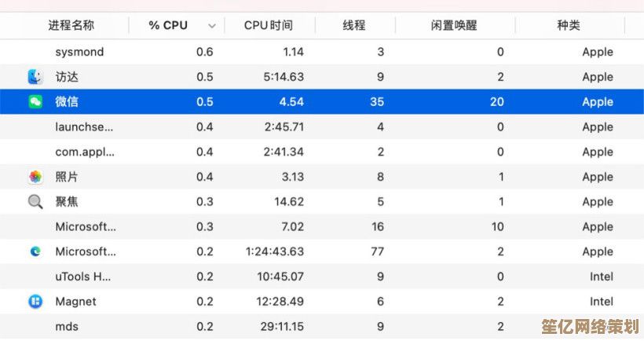The width and height of the screenshot is (644, 341).
Task: Select the Microsoft… row with 16 threads
Action: [86, 227]
